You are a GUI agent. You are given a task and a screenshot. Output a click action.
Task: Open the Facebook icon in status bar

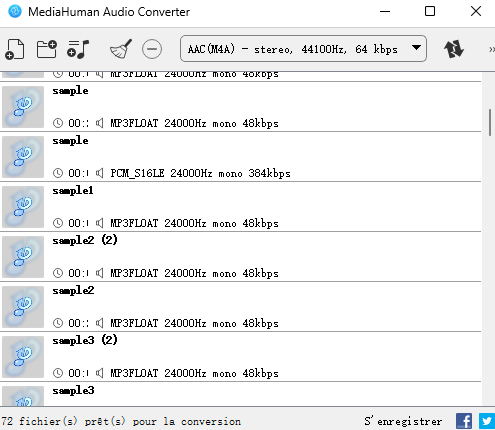(x=464, y=421)
